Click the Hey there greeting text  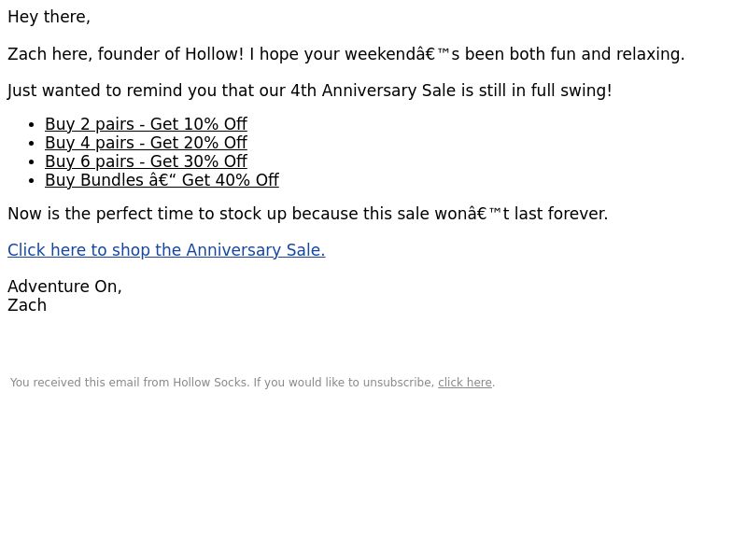point(49,17)
